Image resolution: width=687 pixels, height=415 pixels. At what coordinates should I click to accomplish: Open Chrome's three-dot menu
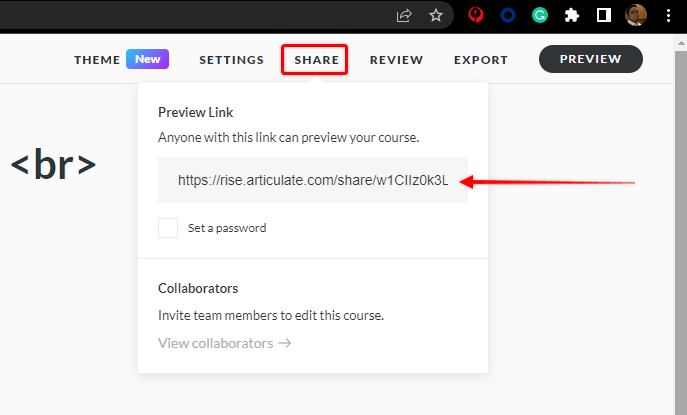tap(668, 16)
